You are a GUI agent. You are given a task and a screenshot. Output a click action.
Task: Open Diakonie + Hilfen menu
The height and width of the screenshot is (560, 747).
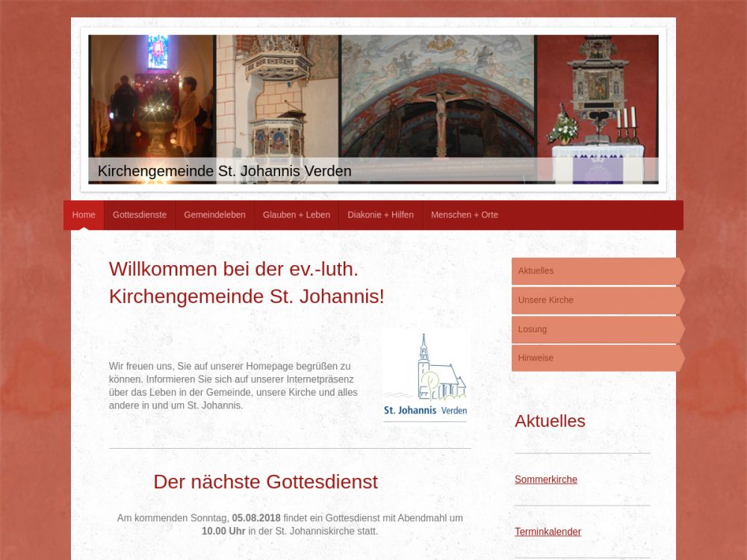[380, 215]
